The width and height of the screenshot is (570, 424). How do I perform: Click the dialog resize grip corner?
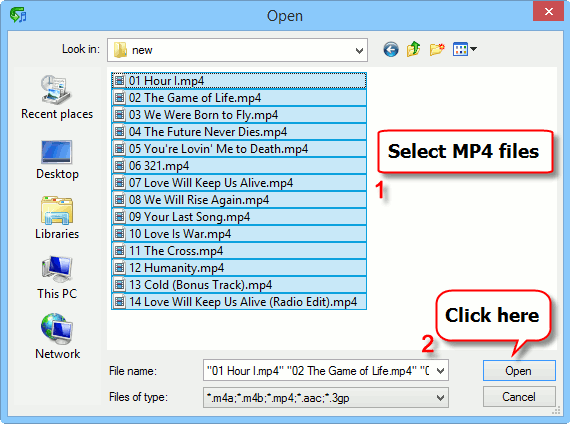coord(557,411)
